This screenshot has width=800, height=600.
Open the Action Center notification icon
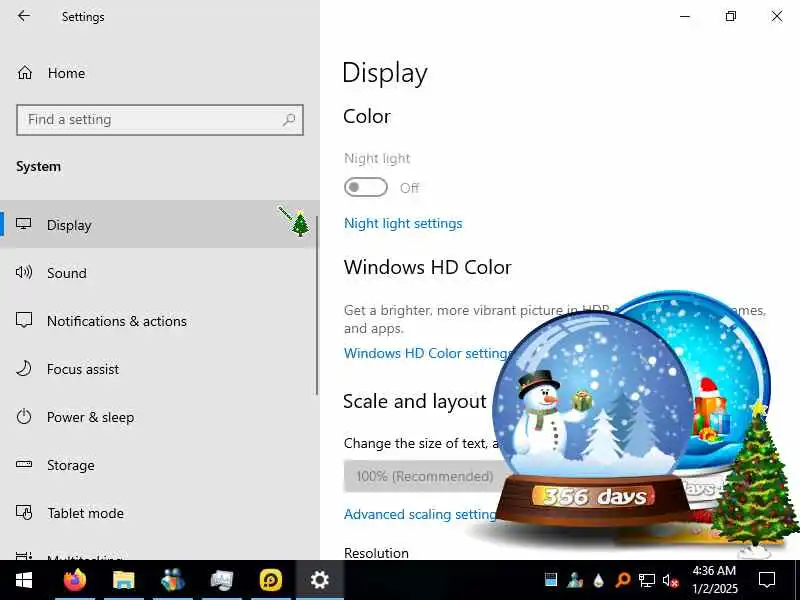[767, 580]
